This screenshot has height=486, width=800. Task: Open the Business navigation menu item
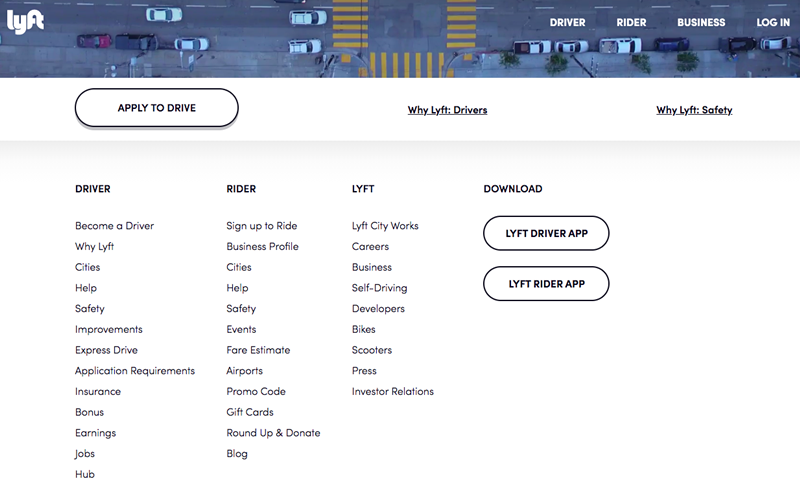pyautogui.click(x=701, y=22)
